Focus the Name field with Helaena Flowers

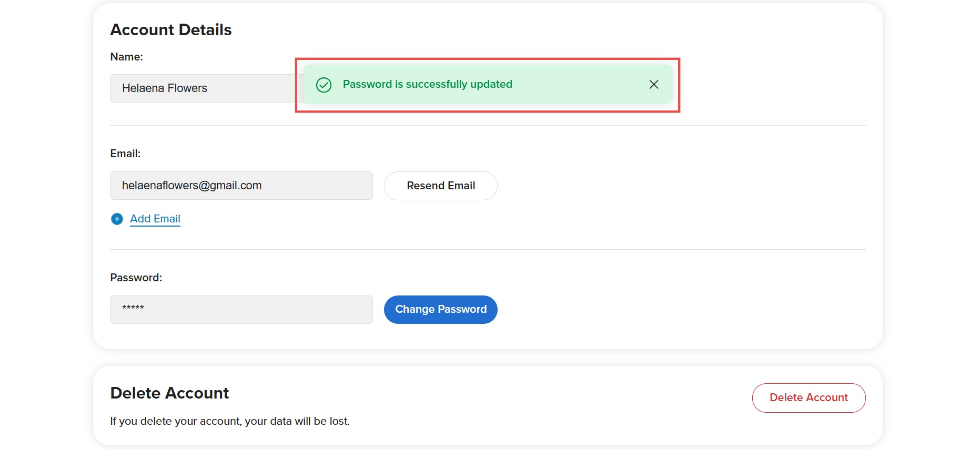point(203,88)
